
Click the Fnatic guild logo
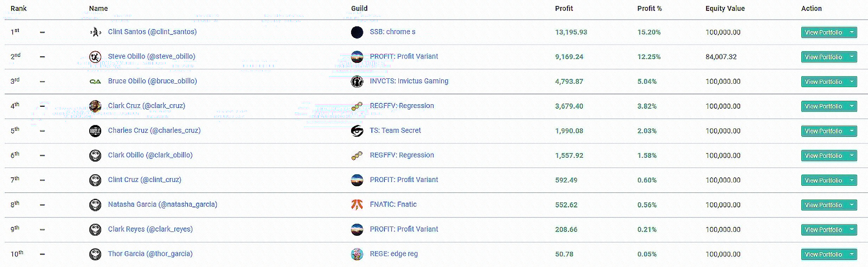[357, 204]
